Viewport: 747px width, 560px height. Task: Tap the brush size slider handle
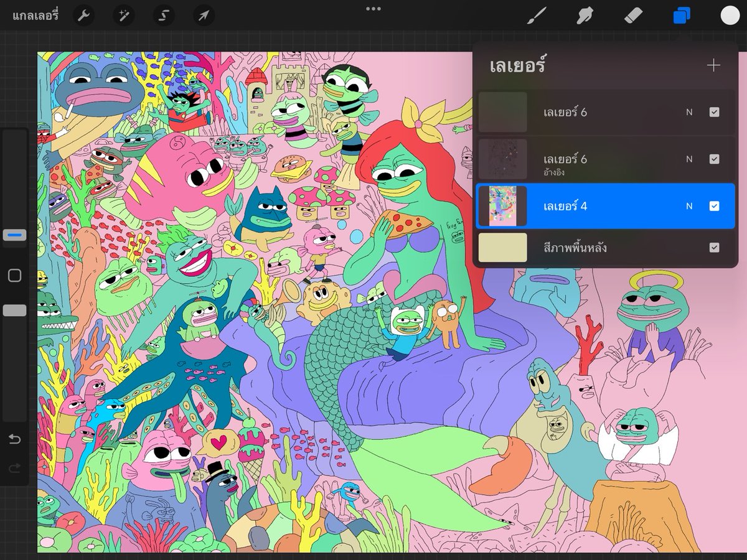coord(14,235)
